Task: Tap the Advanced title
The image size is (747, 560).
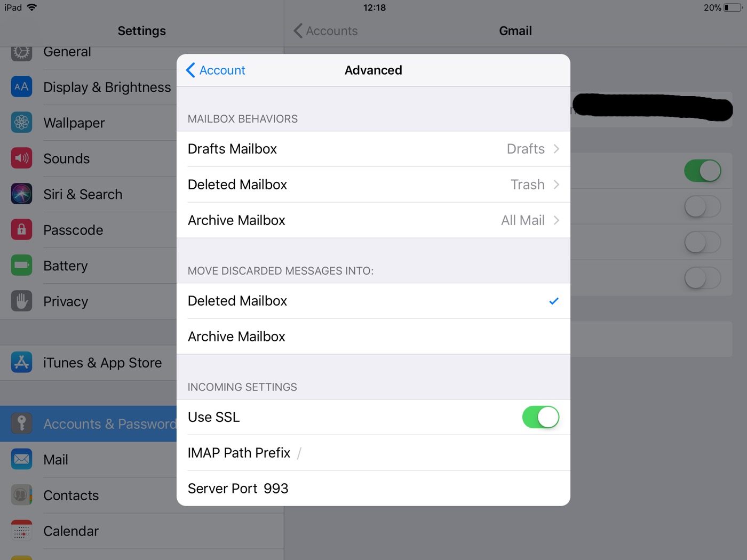Action: 373,70
